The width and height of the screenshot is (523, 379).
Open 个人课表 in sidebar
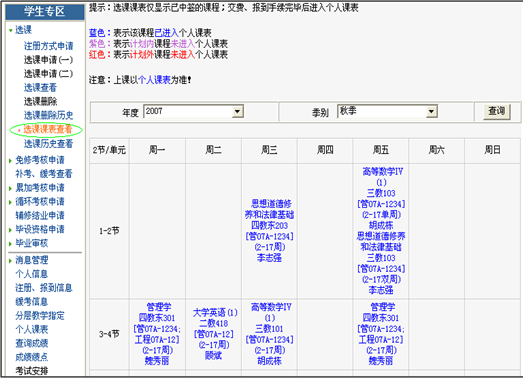(32, 329)
